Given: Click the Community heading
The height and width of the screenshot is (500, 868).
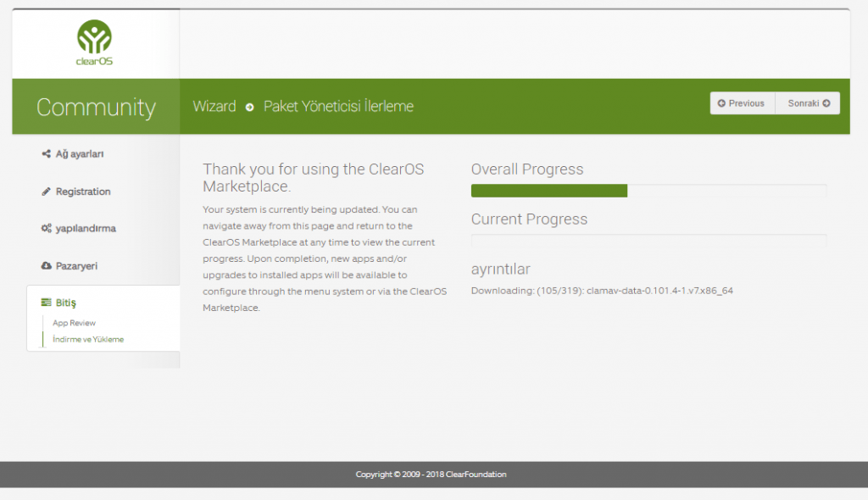Looking at the screenshot, I should (96, 108).
